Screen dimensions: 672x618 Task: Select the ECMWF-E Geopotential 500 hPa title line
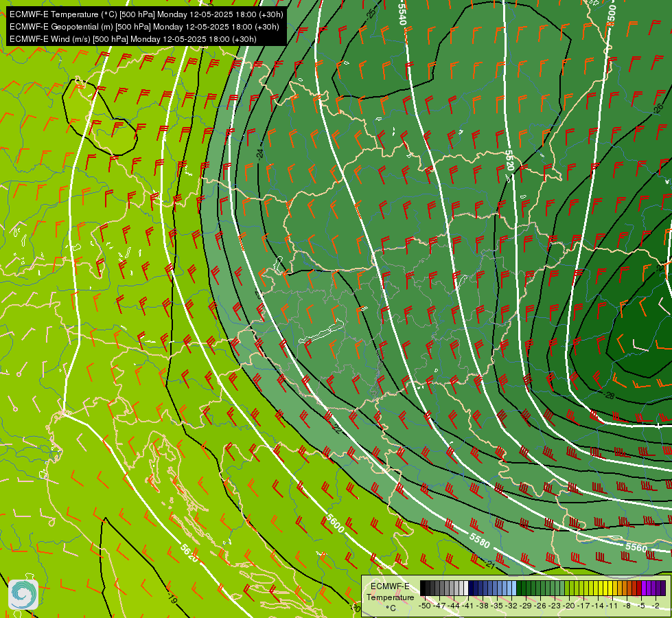(144, 27)
